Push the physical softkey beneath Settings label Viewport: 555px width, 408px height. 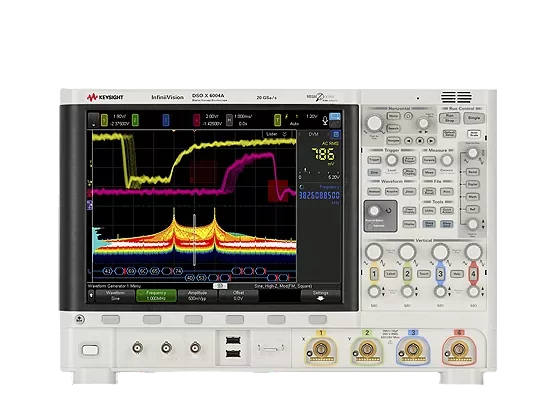point(317,320)
